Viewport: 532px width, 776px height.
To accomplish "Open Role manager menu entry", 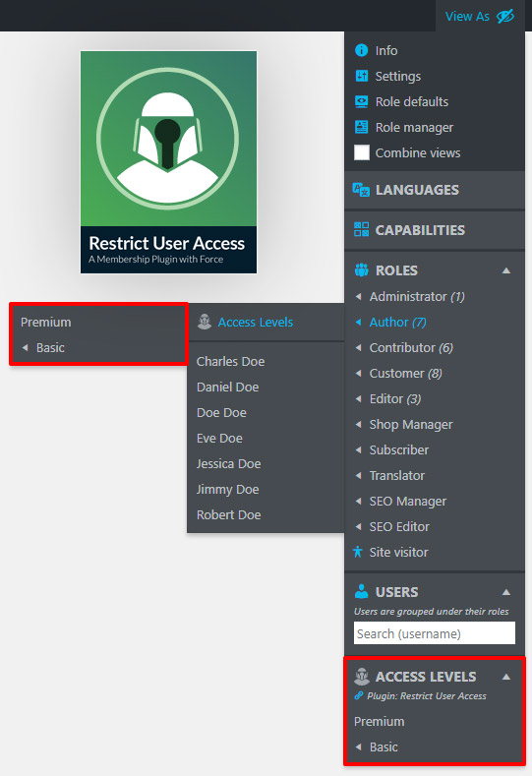I will tap(414, 127).
